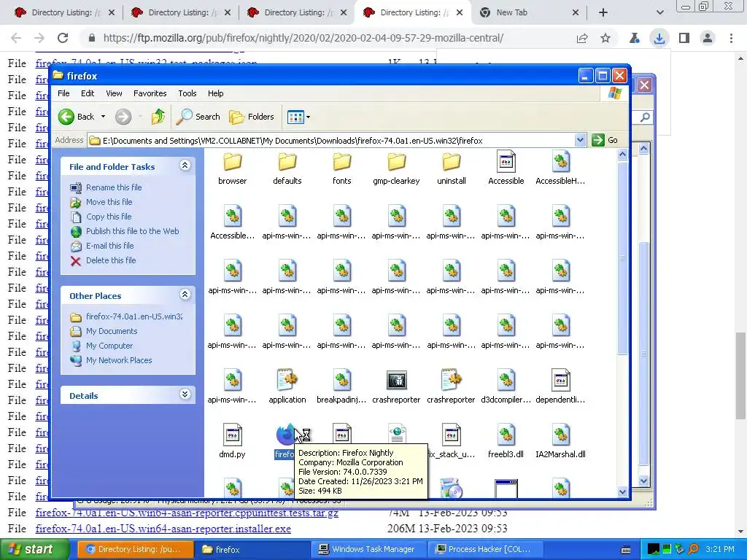Select the d3dcompiler DLL file
Image resolution: width=747 pixels, height=560 pixels.
pos(506,380)
